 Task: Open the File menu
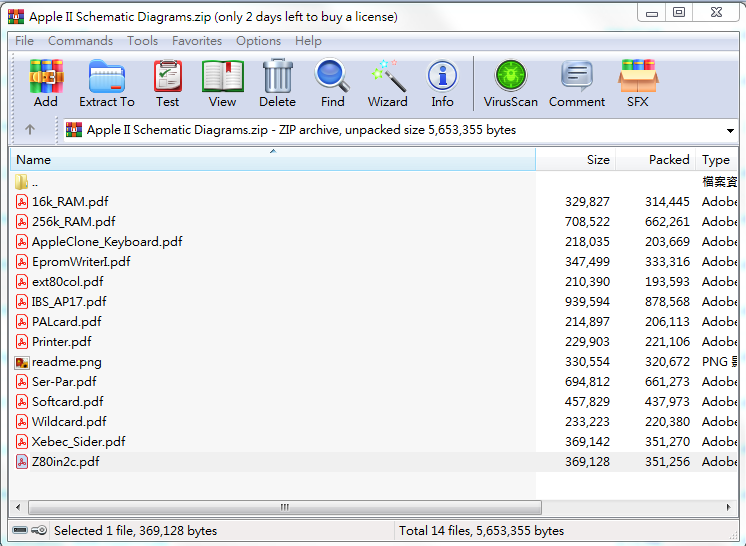pos(24,41)
